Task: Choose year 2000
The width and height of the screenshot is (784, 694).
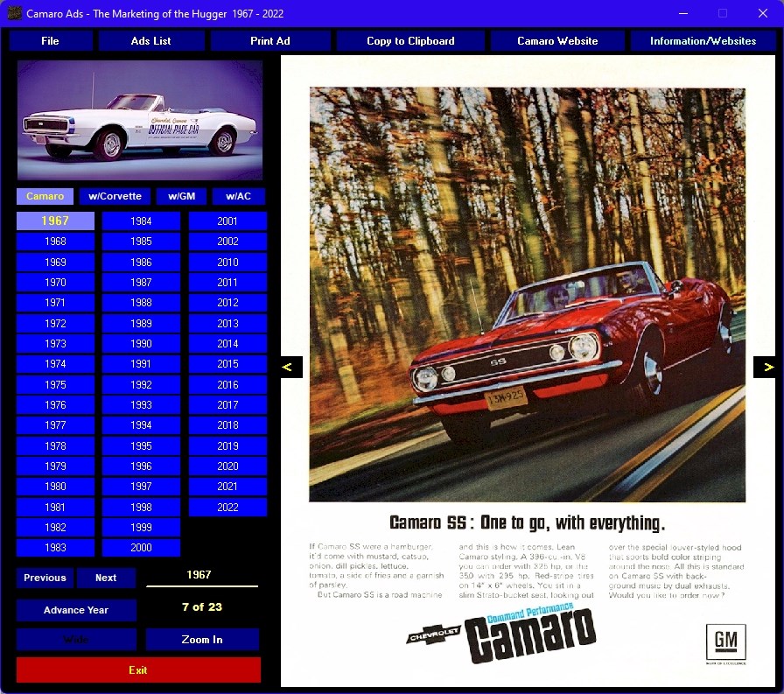Action: [x=141, y=548]
